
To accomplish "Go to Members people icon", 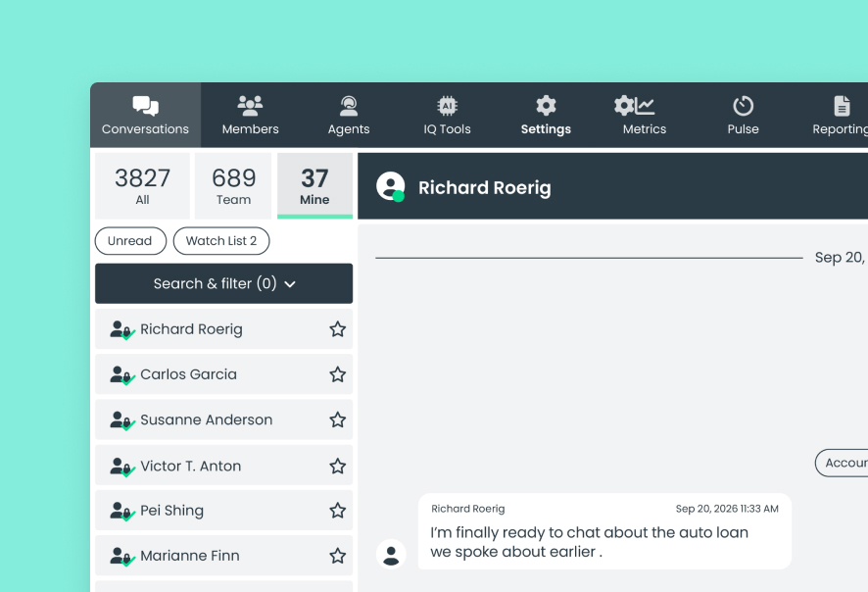I will 250,106.
